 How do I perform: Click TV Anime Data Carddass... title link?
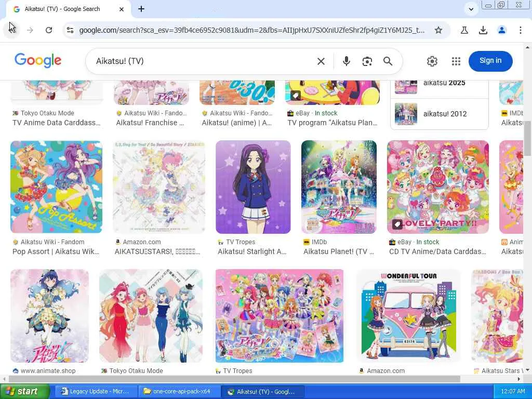click(56, 123)
